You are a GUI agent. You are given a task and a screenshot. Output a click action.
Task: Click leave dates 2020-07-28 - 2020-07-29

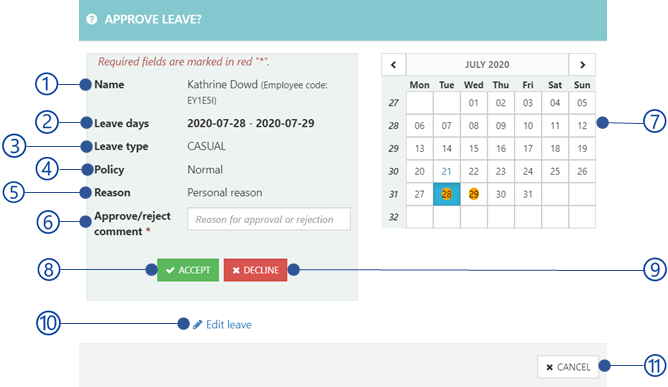click(251, 123)
